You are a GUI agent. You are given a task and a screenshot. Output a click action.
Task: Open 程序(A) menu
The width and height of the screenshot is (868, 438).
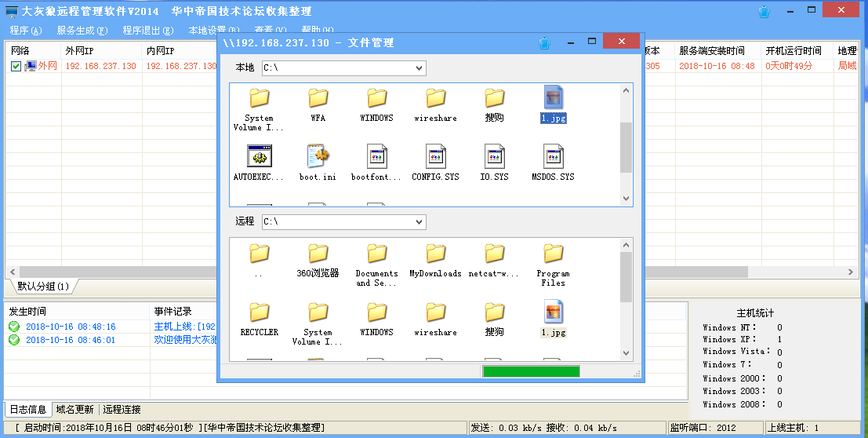pos(26,31)
